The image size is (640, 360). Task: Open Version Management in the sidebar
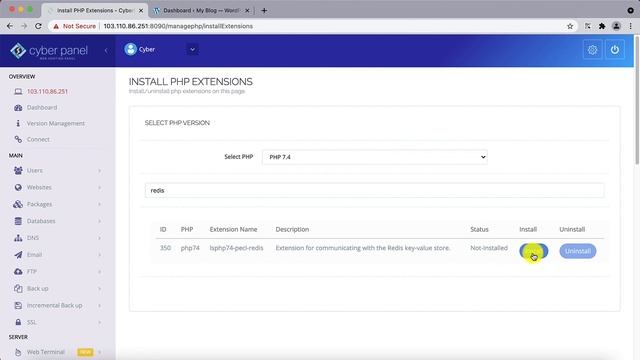point(56,123)
